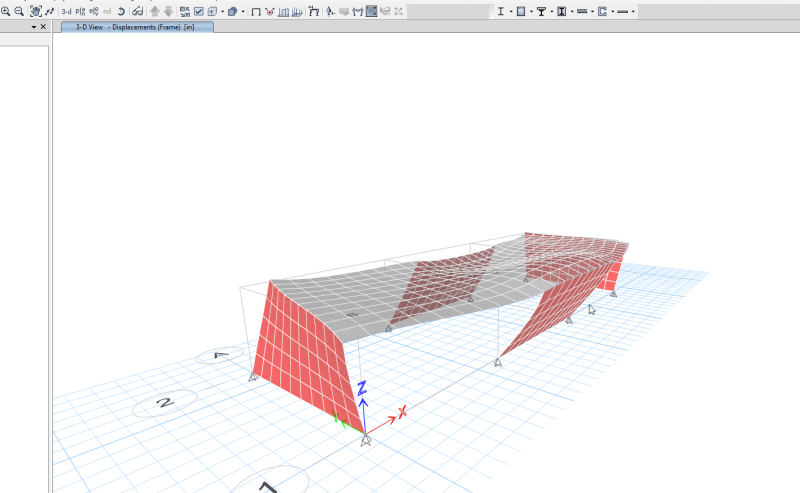Viewport: 800px width, 493px height.
Task: Click the T-shaped section icon
Action: (541, 11)
